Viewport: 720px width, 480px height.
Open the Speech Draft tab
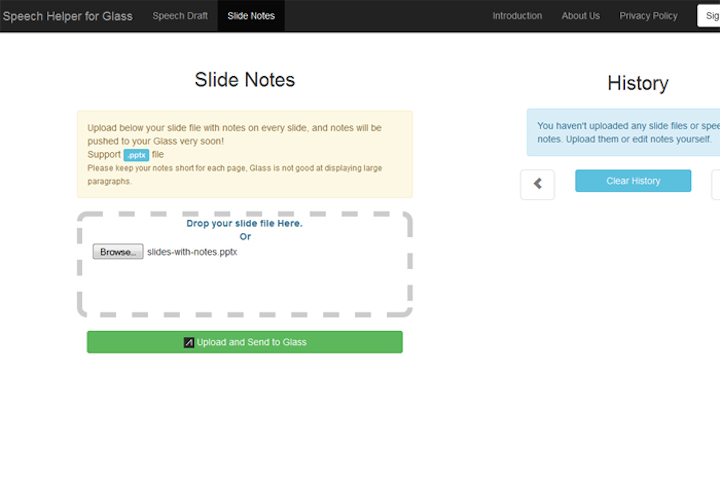(180, 16)
